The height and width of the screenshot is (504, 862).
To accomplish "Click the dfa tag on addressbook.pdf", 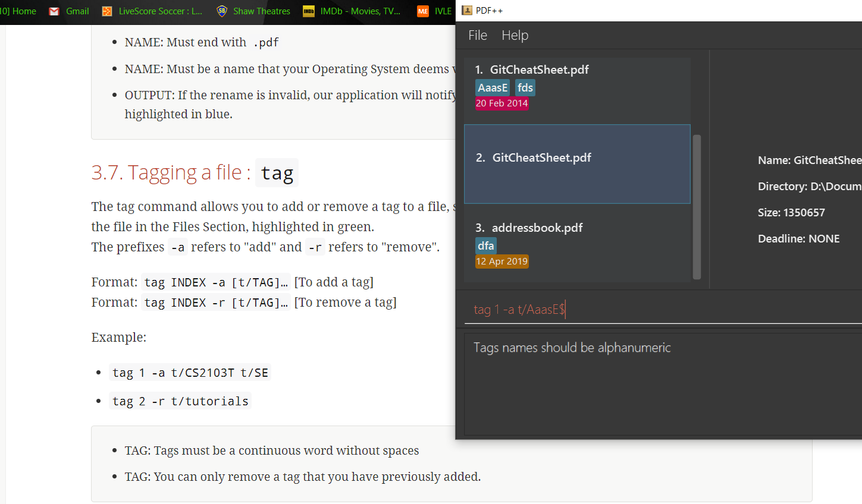I will [486, 246].
